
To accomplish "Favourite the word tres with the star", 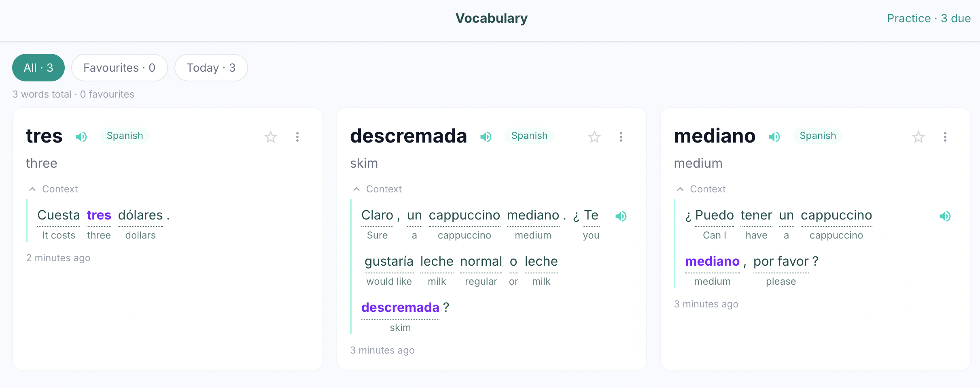I will click(271, 137).
